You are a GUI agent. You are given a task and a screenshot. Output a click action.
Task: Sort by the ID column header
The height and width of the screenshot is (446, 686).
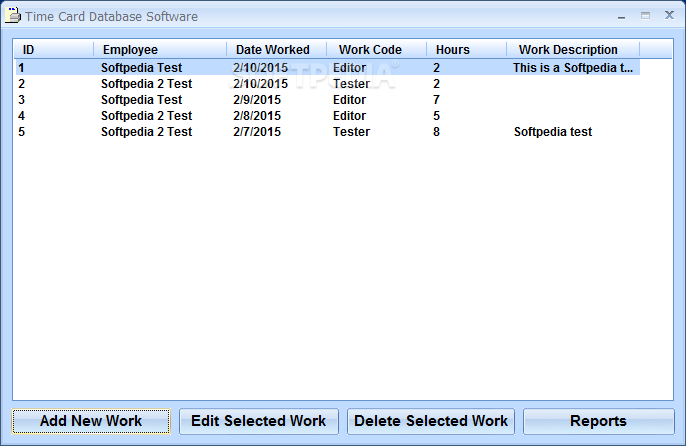tap(53, 49)
